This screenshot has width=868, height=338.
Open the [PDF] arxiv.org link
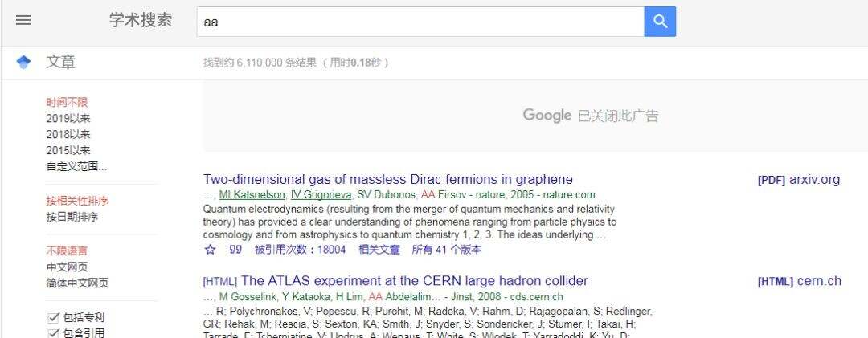(x=799, y=180)
